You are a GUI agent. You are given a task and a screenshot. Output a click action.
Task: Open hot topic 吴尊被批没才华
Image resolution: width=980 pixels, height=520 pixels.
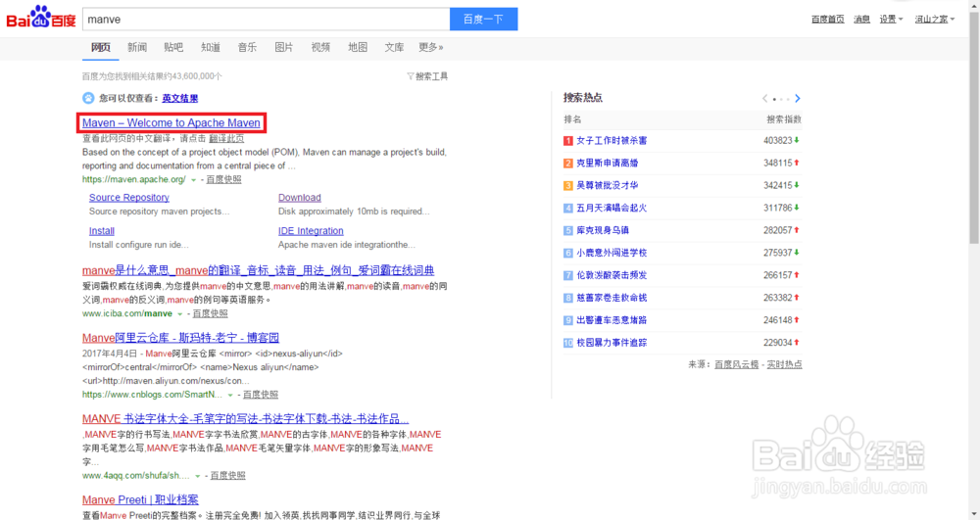(607, 185)
